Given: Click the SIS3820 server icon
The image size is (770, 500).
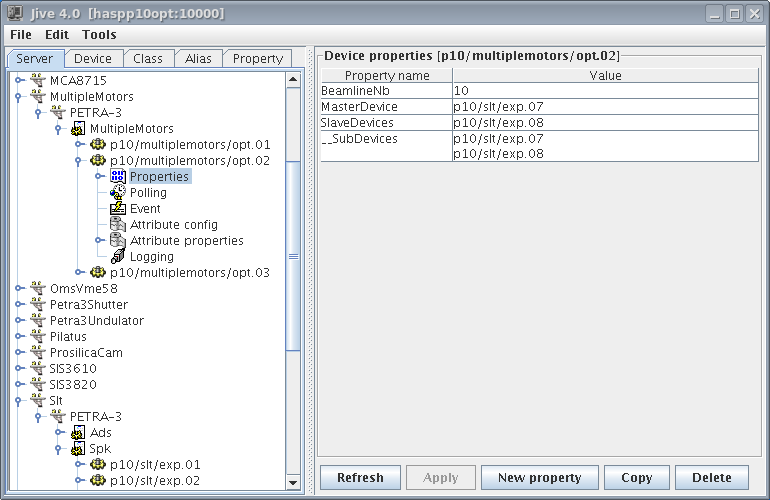Looking at the screenshot, I should click(x=38, y=384).
